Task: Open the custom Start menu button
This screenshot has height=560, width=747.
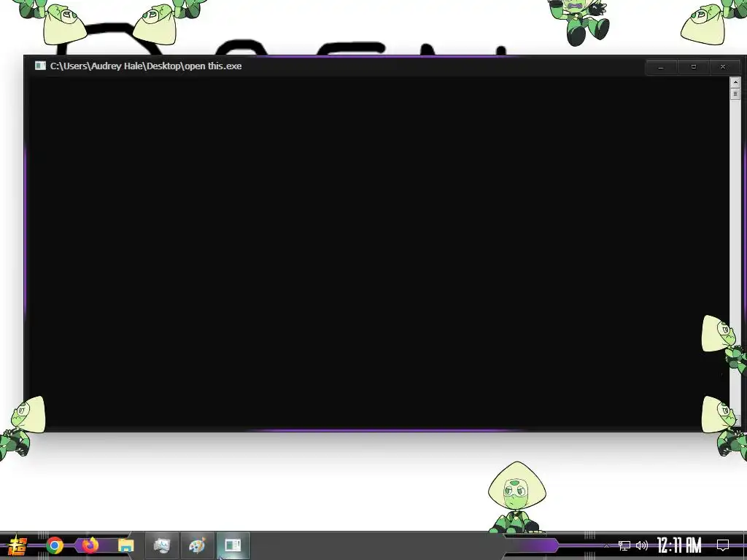Action: tap(16, 545)
